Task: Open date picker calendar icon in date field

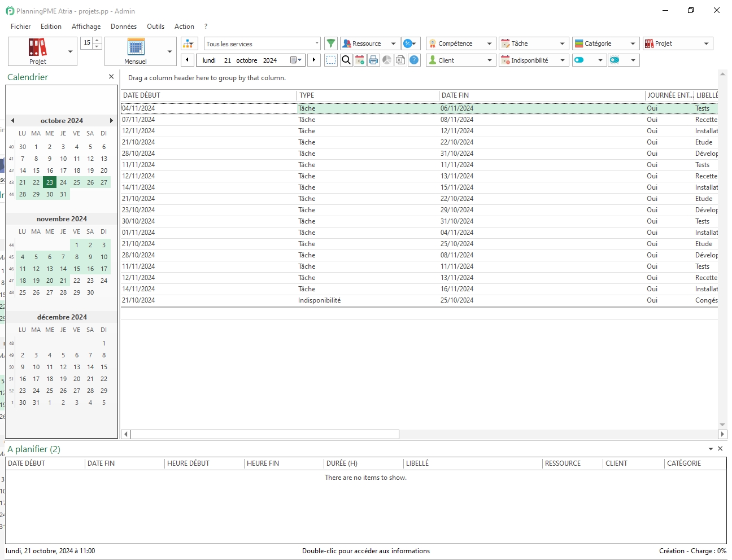Action: coord(296,60)
